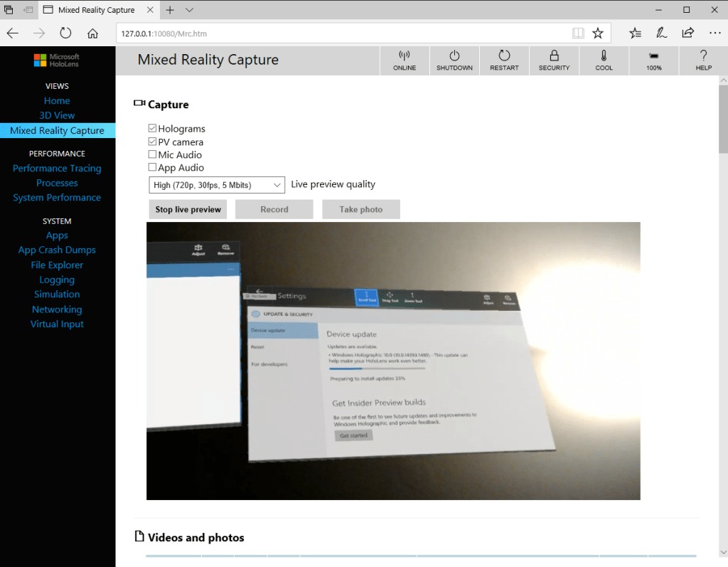Check the App Audio checkbox
The image size is (728, 567).
[x=152, y=167]
